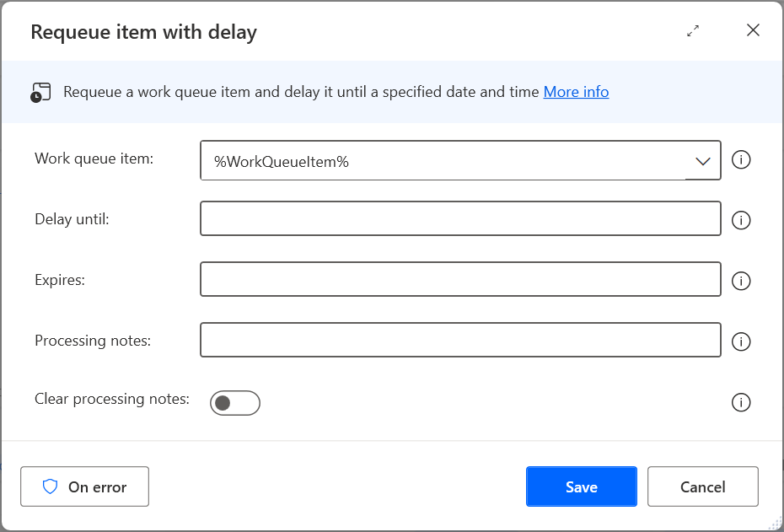Click into the Delay until input field
The height and width of the screenshot is (532, 784).
coord(460,218)
